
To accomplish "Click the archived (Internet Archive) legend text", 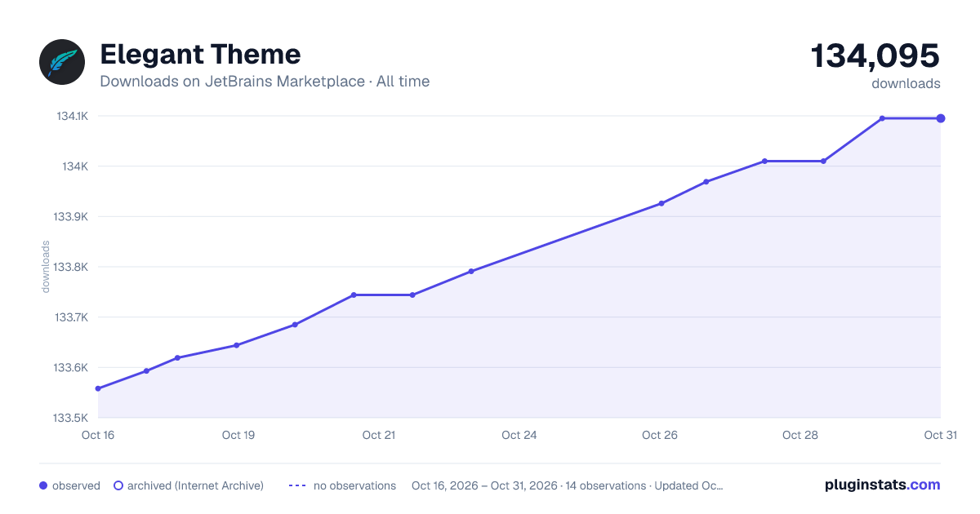I will pos(195,485).
